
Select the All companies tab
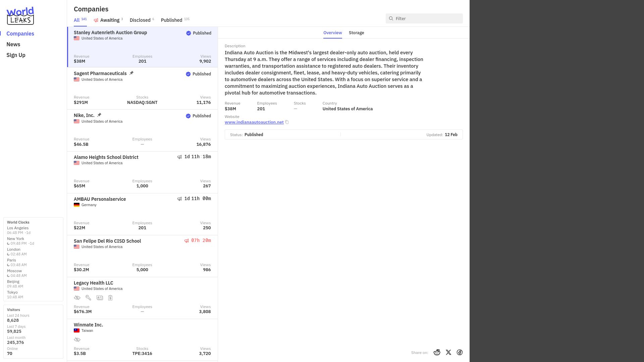tap(80, 20)
